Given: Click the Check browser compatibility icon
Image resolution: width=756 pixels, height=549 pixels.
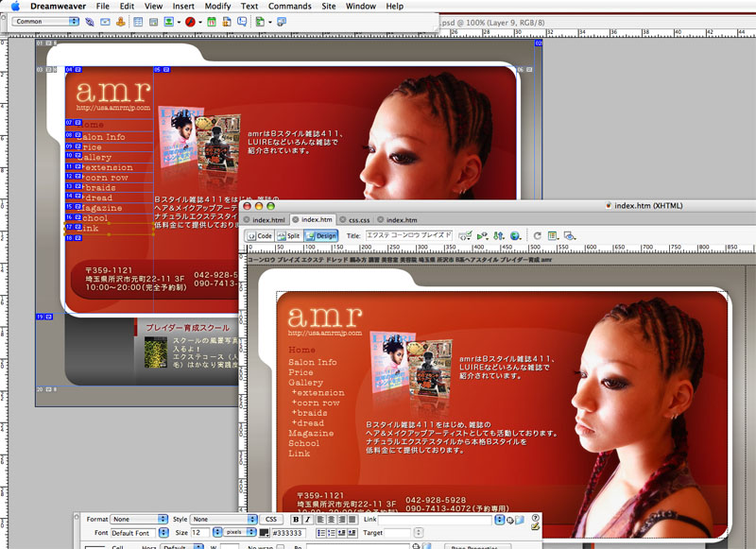Looking at the screenshot, I should pos(482,235).
